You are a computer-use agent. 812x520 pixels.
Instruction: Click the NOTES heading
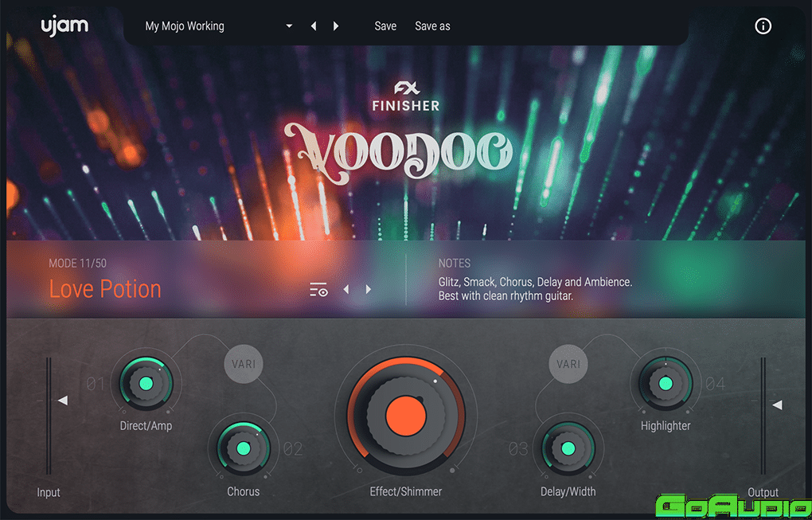(x=455, y=264)
